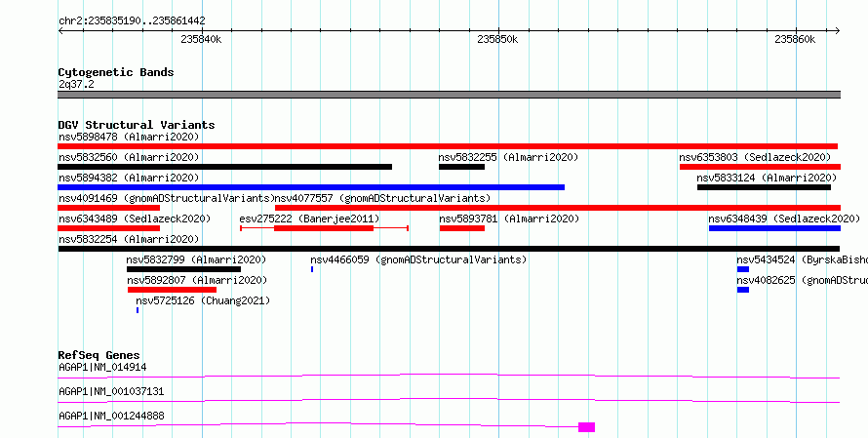Screen dimensions: 868x438
Task: Click the blue nsv5894382 variant bar
Action: (x=311, y=187)
